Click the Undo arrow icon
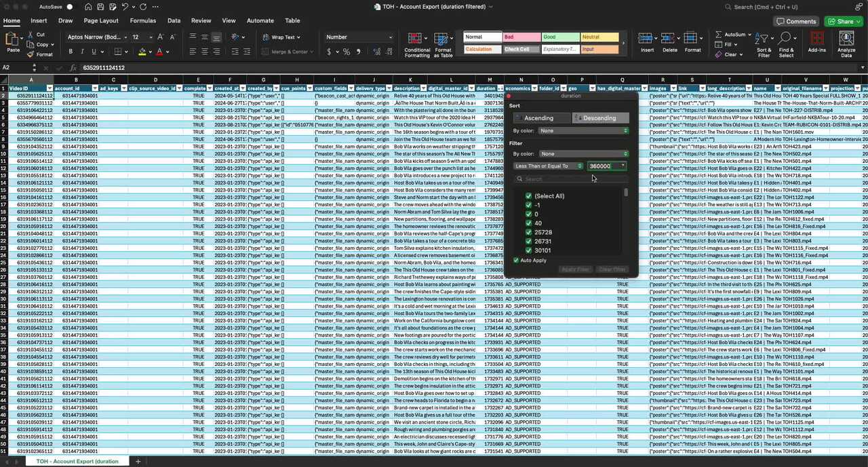868x467 pixels. pos(125,7)
